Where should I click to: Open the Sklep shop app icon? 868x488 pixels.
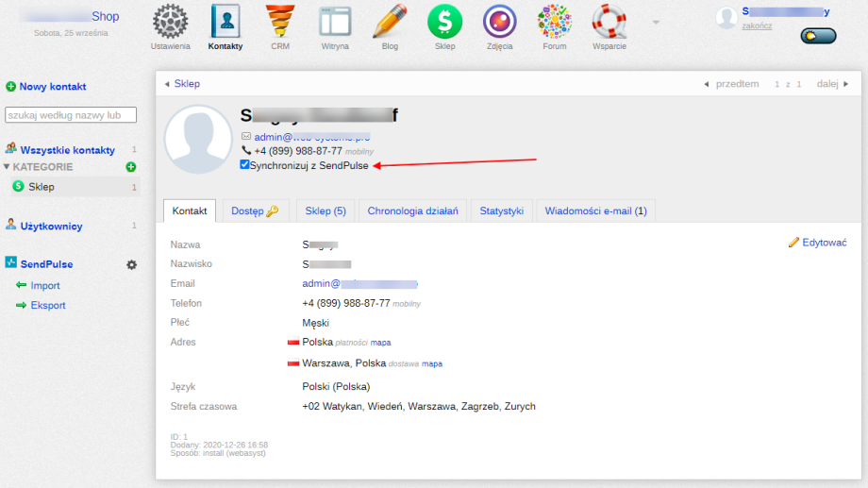click(x=444, y=23)
